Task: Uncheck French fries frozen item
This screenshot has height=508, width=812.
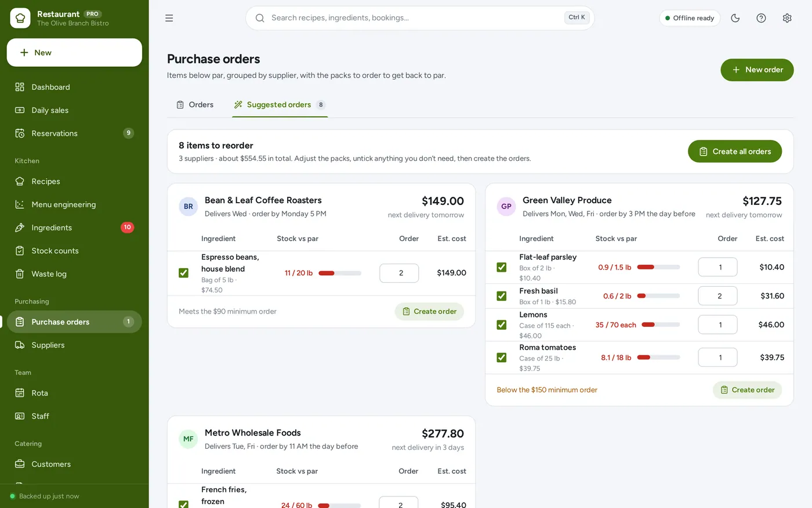Action: pos(183,505)
